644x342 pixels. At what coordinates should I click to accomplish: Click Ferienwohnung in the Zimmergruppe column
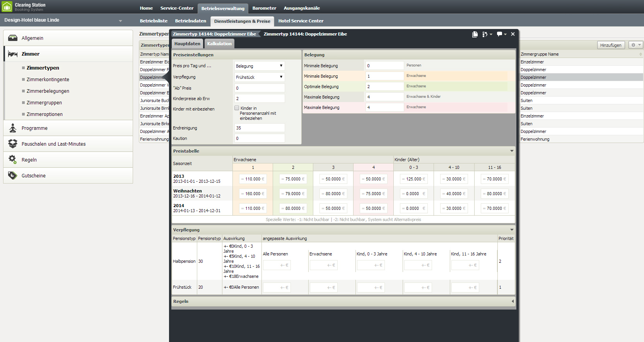(535, 139)
